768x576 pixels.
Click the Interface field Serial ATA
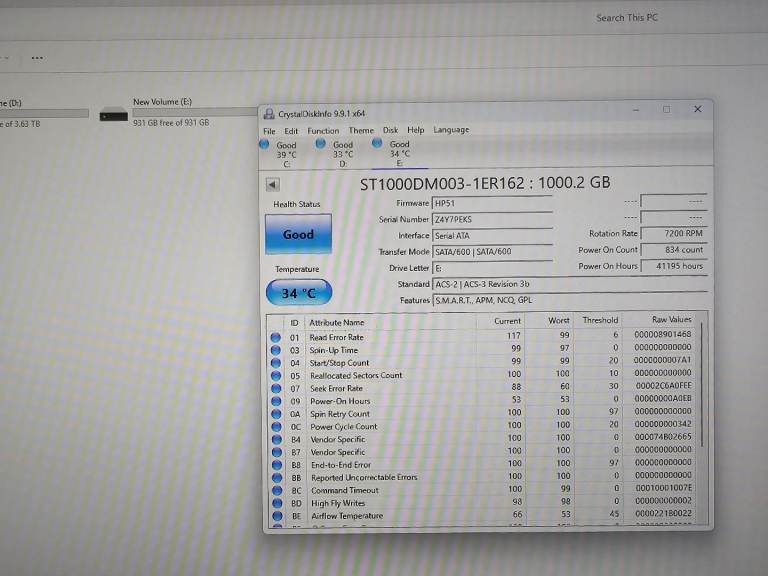(x=492, y=236)
